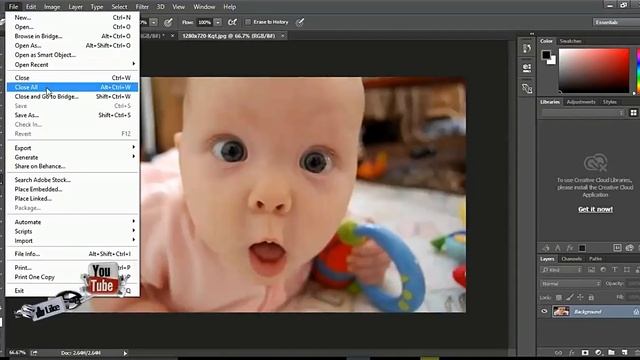This screenshot has height=360, width=640.
Task: Enable airbrush-style build-up effects
Action: [x=232, y=22]
